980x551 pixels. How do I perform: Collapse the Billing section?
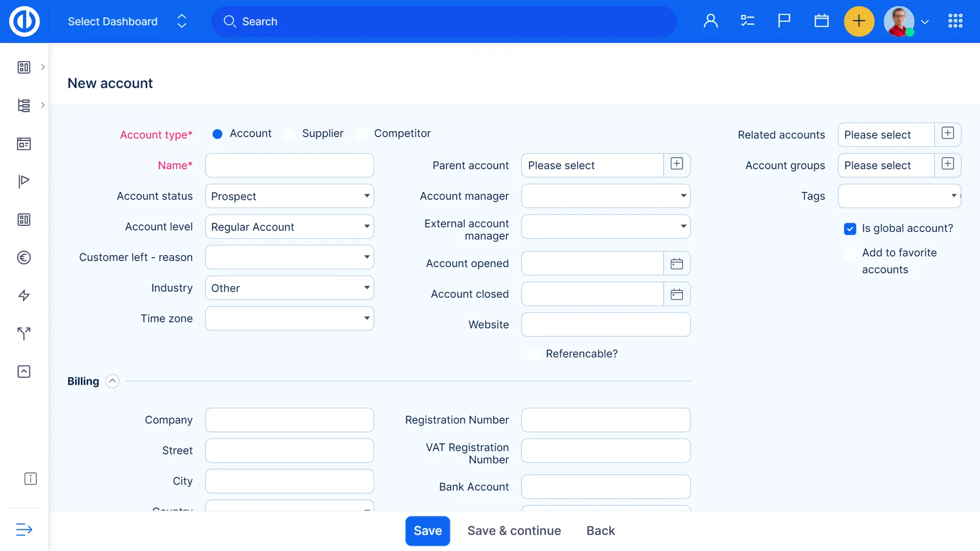click(x=112, y=381)
